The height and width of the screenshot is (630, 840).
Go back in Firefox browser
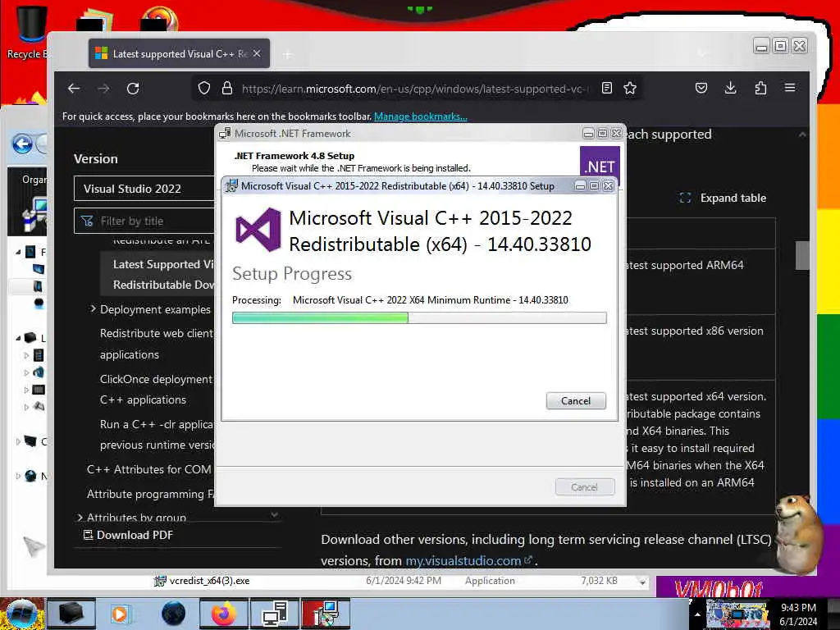pyautogui.click(x=74, y=89)
